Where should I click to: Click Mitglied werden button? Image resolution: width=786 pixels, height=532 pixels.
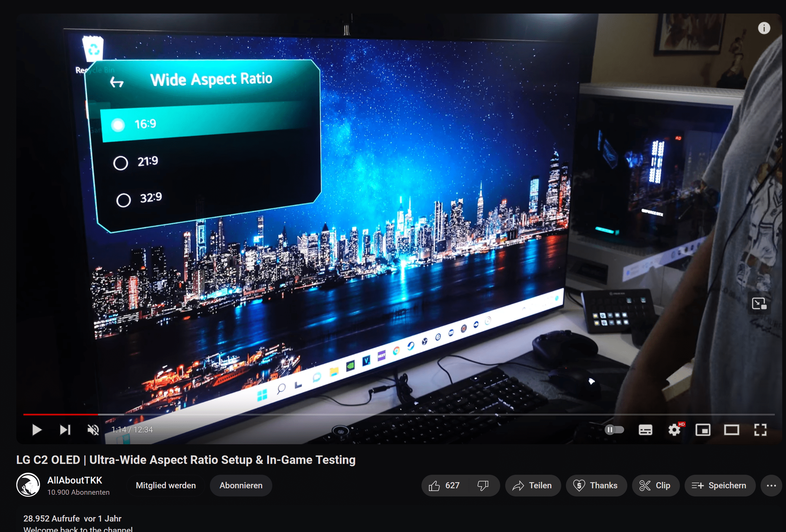coord(166,486)
